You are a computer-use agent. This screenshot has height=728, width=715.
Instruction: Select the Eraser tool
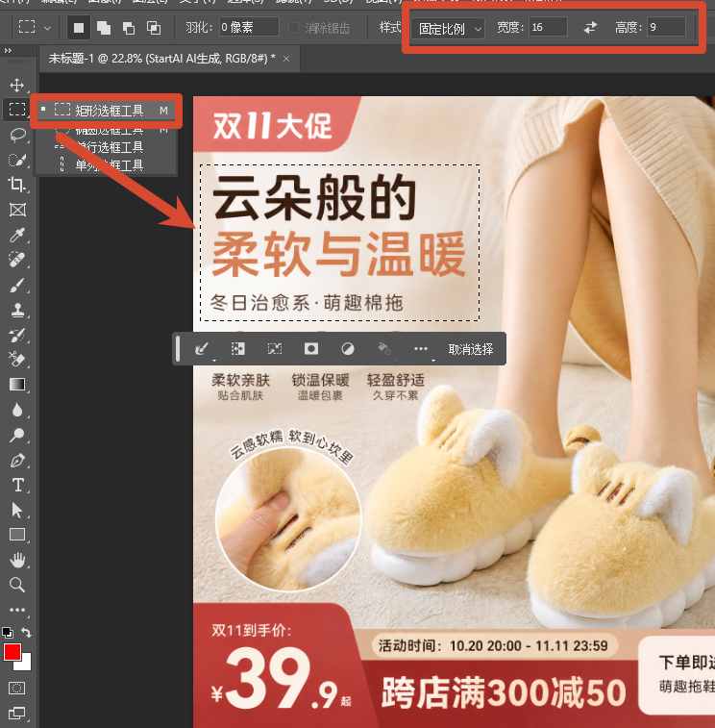click(17, 360)
